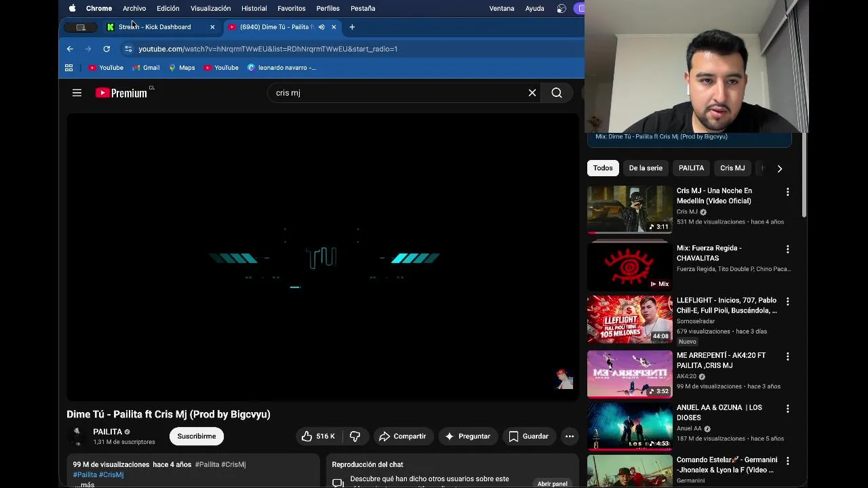Open the Perfiles menu
Image resolution: width=868 pixels, height=488 pixels.
[328, 8]
